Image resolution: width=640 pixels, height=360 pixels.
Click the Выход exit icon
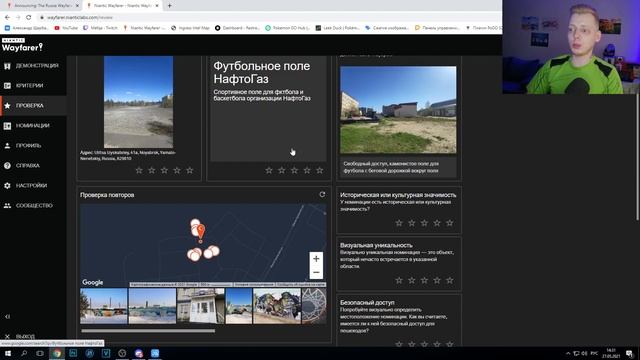(x=7, y=337)
